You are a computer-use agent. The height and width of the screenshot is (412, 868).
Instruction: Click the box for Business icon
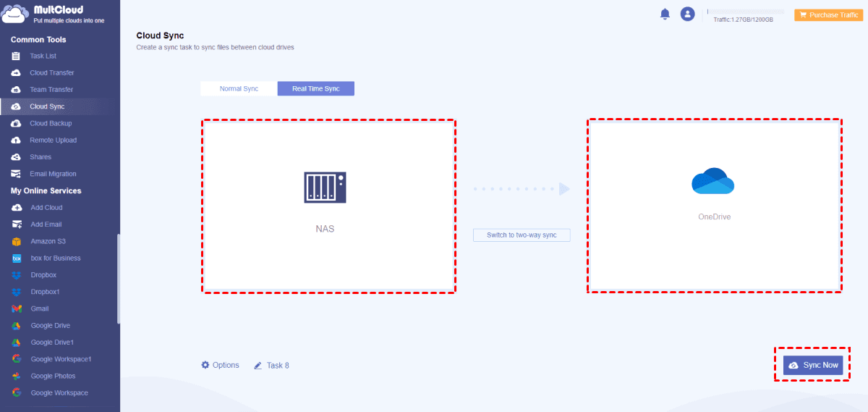pos(16,258)
